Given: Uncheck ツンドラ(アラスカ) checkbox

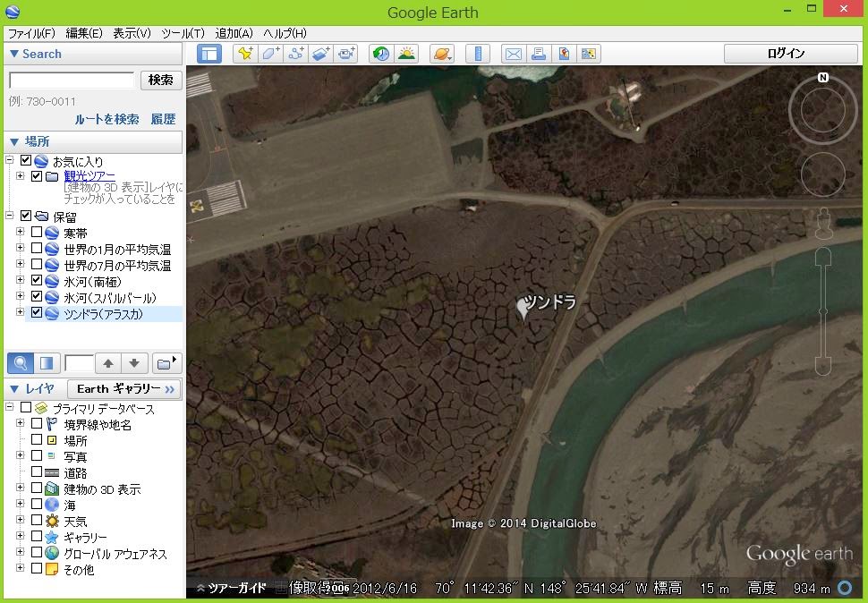Looking at the screenshot, I should tap(37, 312).
